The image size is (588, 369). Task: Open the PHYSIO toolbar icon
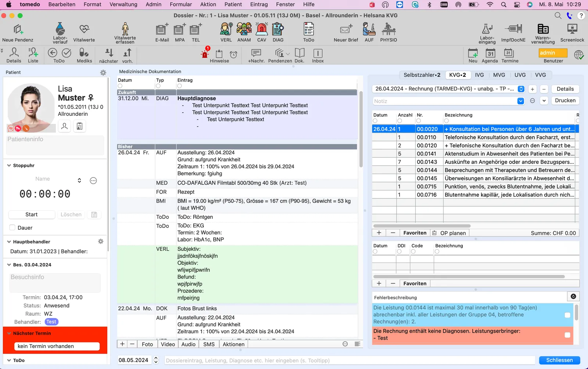388,29
